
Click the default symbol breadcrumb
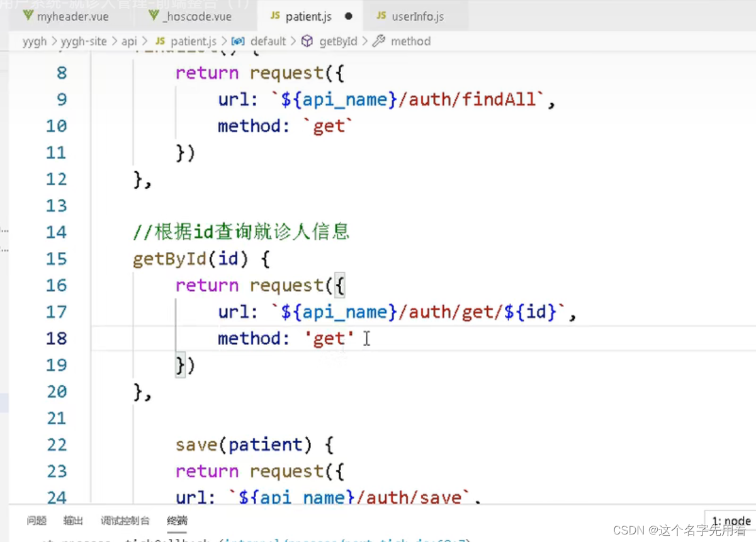coord(268,42)
